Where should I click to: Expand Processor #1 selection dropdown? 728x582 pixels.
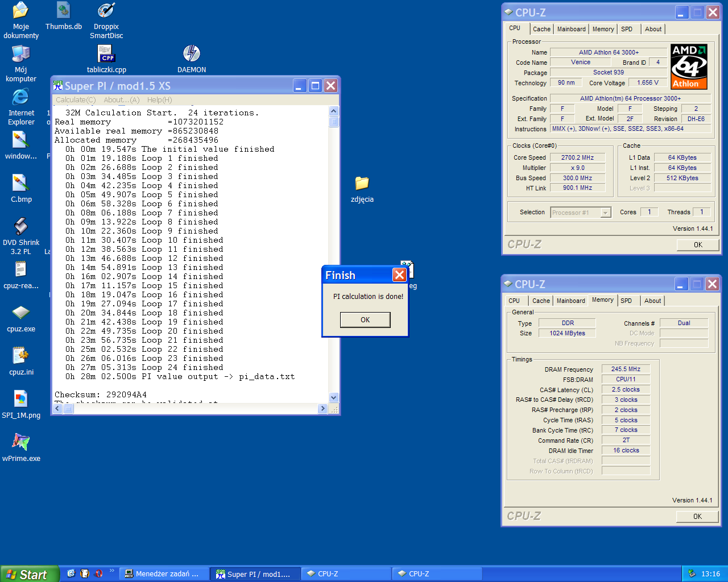(x=606, y=213)
